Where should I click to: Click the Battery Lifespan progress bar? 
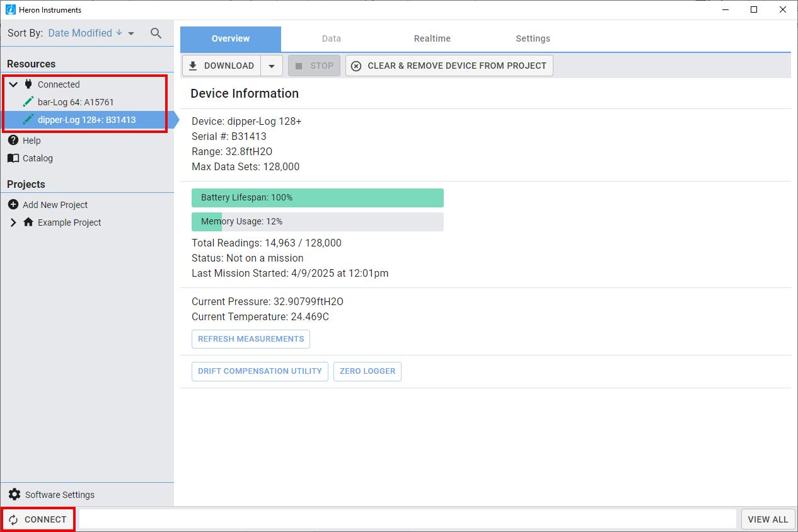(x=318, y=197)
